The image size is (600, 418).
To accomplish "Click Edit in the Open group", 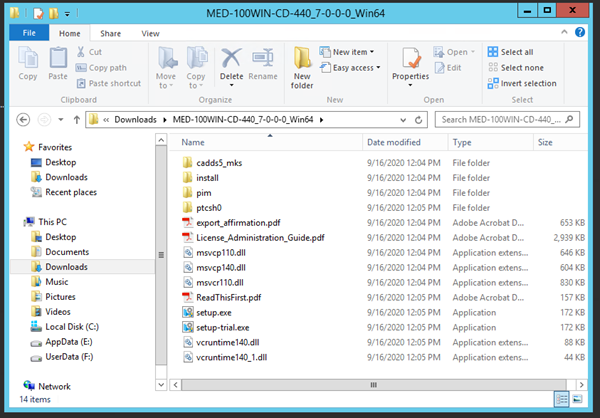I will pos(448,68).
